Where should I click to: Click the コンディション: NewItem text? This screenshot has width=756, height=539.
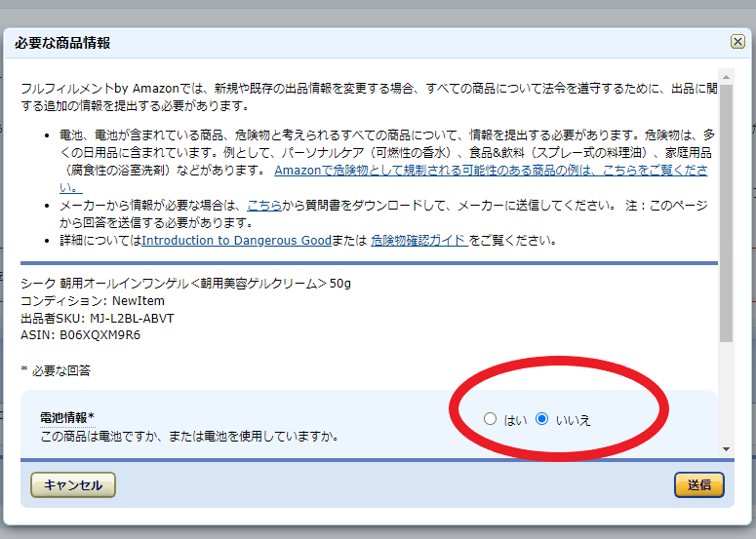point(93,300)
